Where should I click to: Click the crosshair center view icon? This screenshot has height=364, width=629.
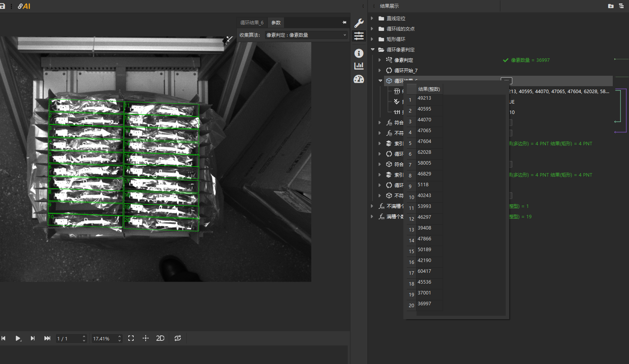click(146, 338)
